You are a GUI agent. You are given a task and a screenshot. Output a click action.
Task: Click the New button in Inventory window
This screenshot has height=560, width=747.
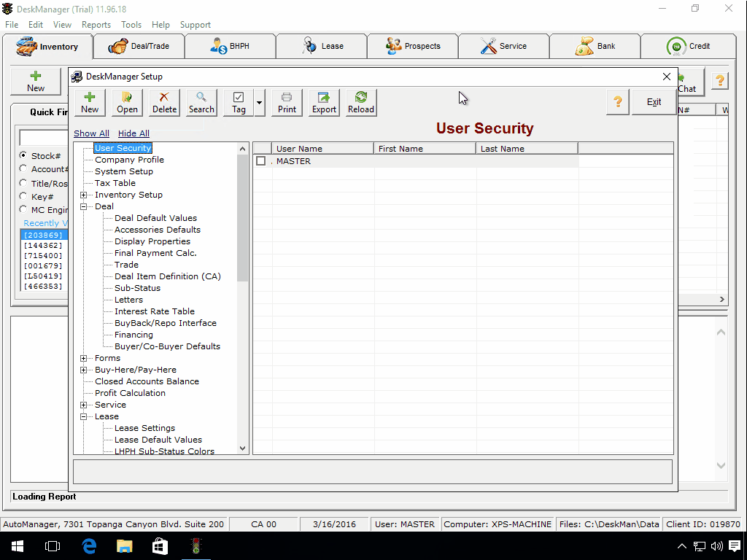coord(36,82)
